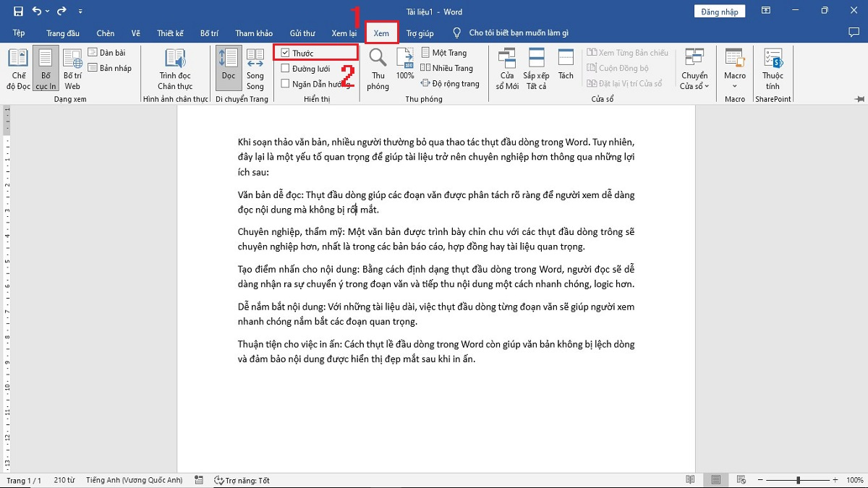The image size is (868, 488).
Task: Switch to Bố trí layout tab
Action: (x=210, y=33)
